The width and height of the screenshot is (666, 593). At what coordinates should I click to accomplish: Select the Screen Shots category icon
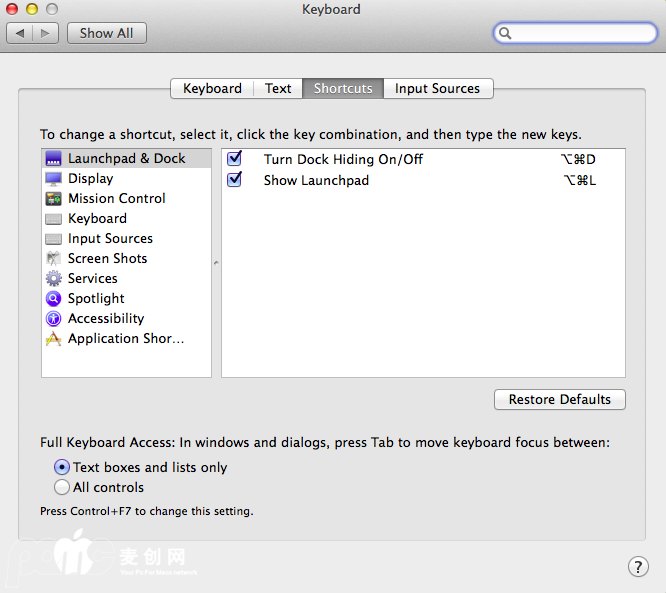click(x=54, y=259)
